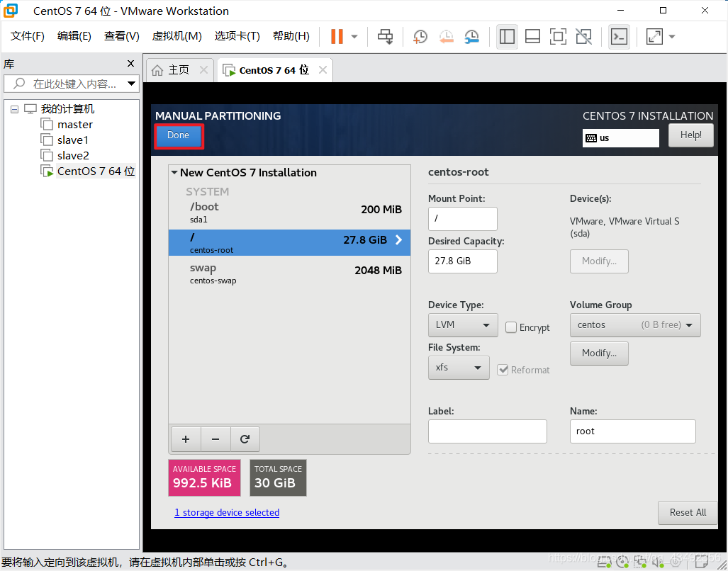Open the snapshot manager icon

click(x=471, y=36)
